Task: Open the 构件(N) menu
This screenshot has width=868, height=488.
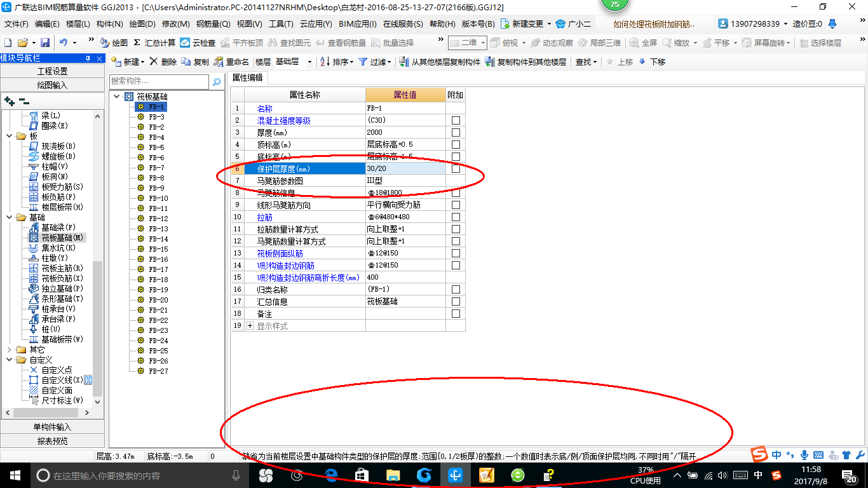Action: pyautogui.click(x=110, y=24)
